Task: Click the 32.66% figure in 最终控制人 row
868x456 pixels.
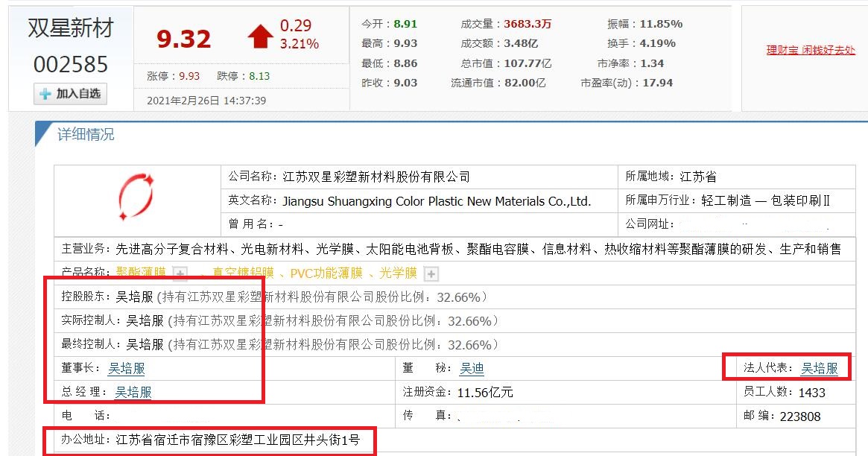Action: [469, 345]
